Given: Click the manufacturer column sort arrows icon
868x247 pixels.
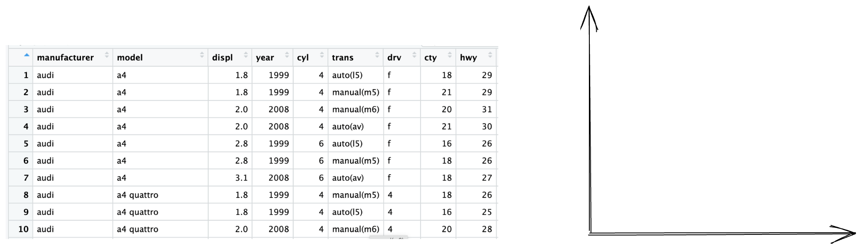Looking at the screenshot, I should point(106,55).
